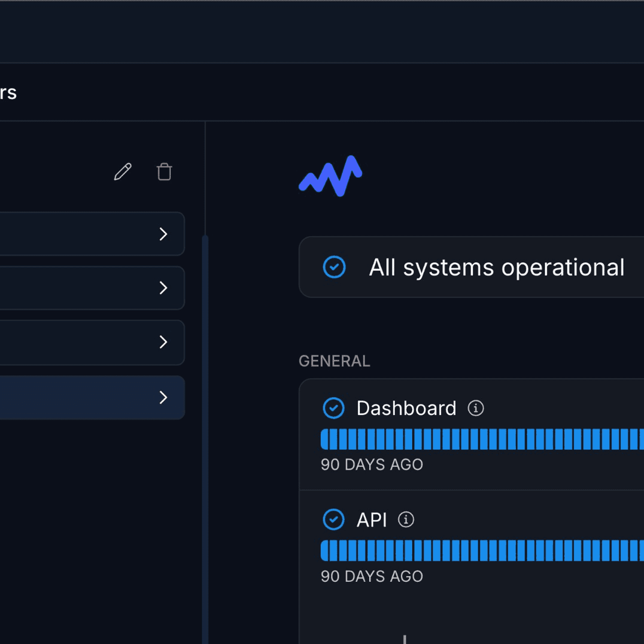This screenshot has width=644, height=644.
Task: Select the Dashboard component label
Action: pos(406,408)
